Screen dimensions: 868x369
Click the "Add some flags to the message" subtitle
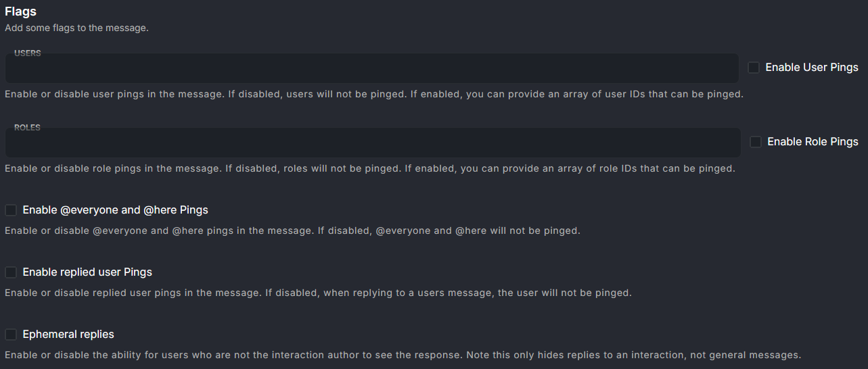point(76,28)
